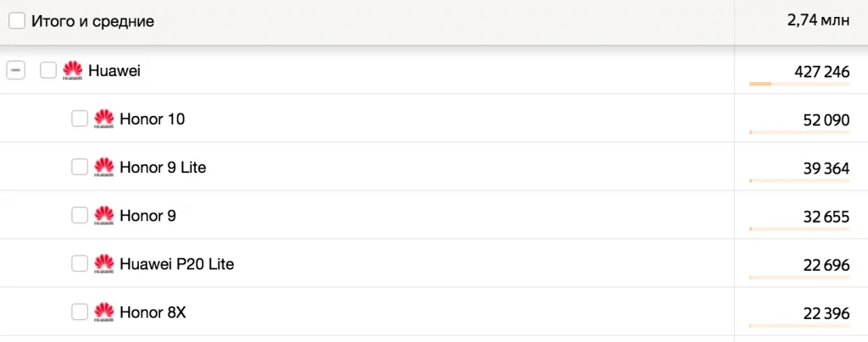
Task: Click the logo icon beside Honor 9
Action: (x=104, y=216)
